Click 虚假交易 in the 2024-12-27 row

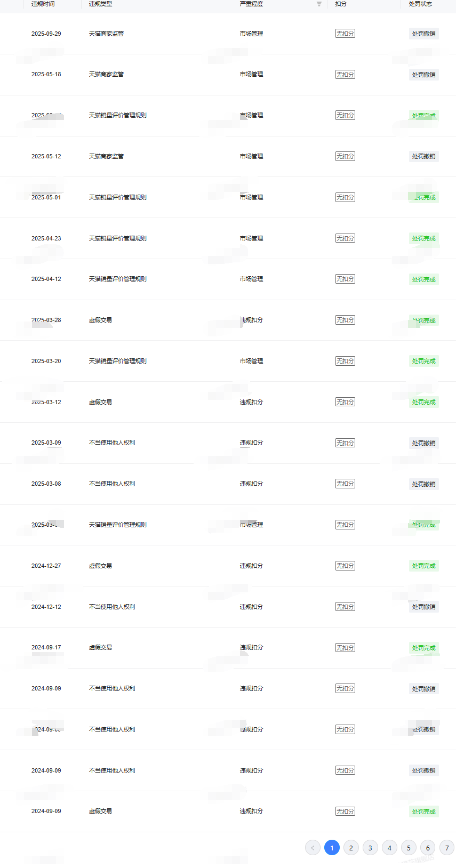coord(100,566)
